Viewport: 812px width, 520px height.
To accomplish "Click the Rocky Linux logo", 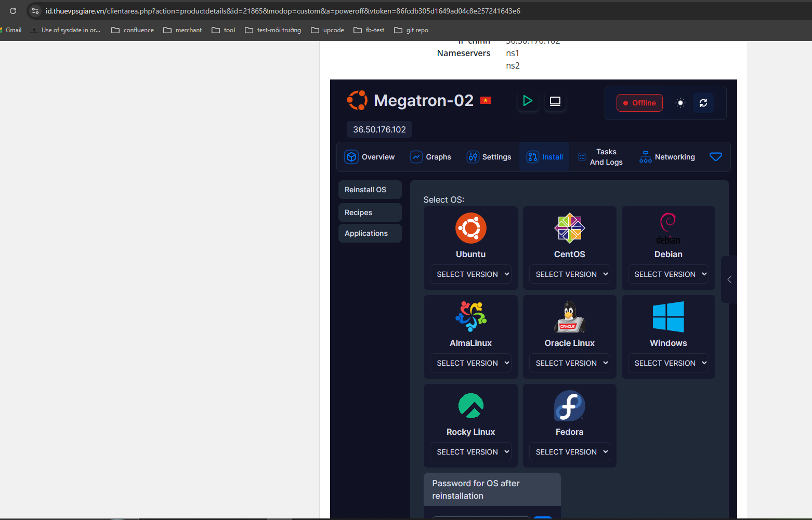I will tap(471, 406).
